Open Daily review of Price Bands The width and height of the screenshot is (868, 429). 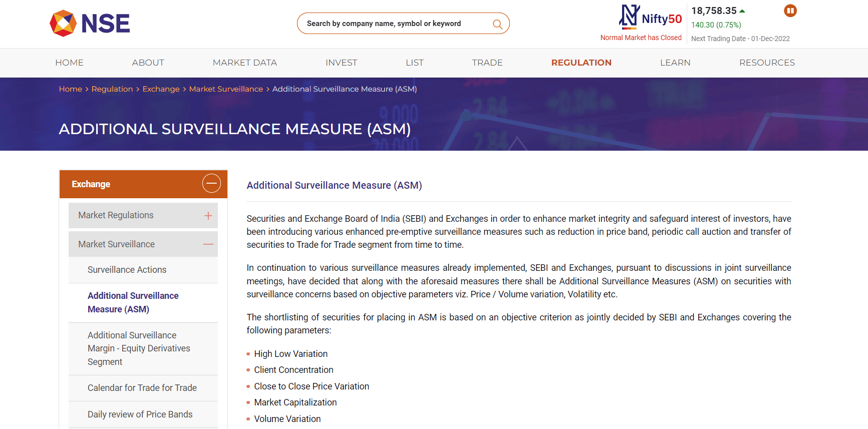tap(143, 414)
